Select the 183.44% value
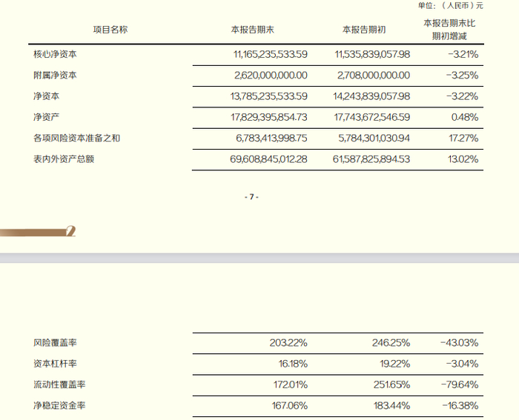 point(392,405)
